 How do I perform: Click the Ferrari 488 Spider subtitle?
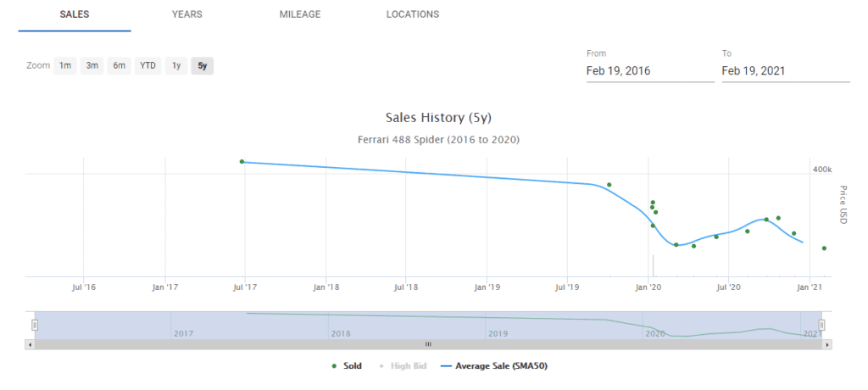(x=438, y=140)
